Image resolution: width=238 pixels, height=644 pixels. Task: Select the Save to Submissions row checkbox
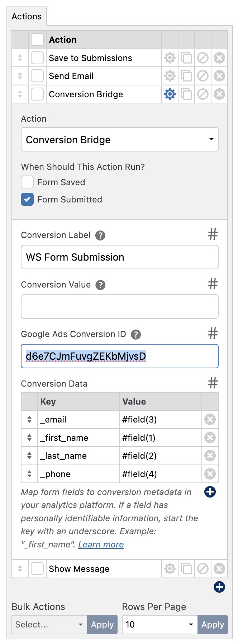point(37,57)
